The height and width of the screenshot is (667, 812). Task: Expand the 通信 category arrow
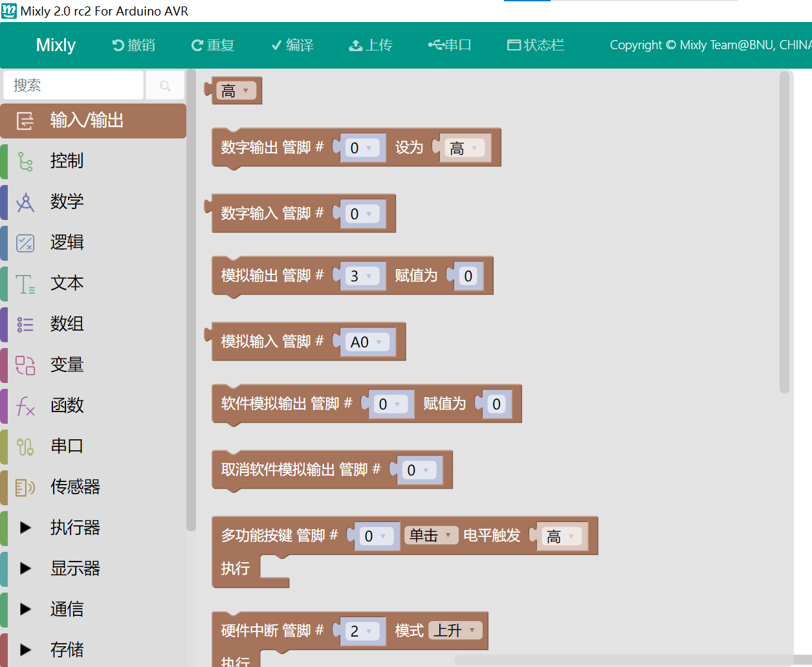[x=25, y=609]
